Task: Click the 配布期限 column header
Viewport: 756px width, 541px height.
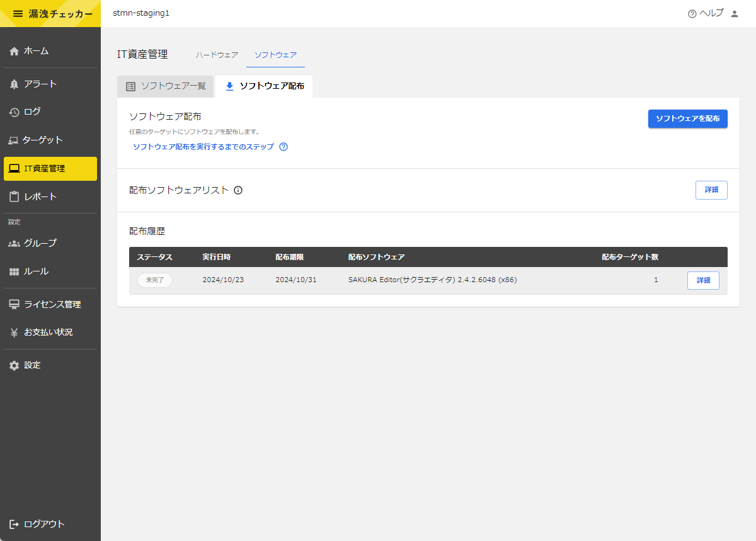Action: click(289, 257)
